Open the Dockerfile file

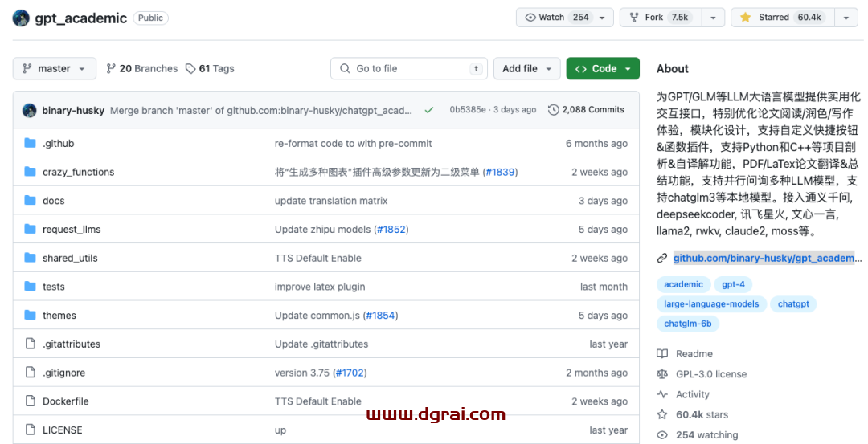click(x=65, y=401)
